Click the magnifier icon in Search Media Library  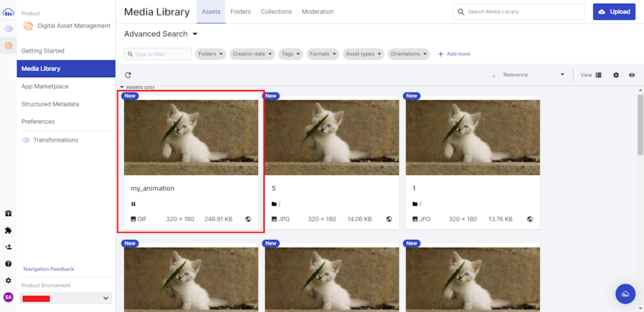point(461,12)
